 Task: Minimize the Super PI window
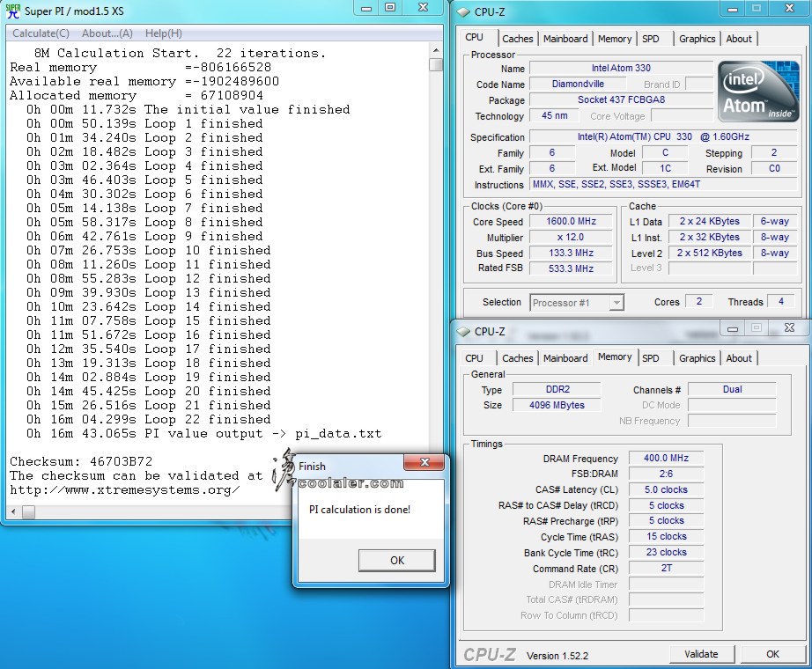click(366, 8)
